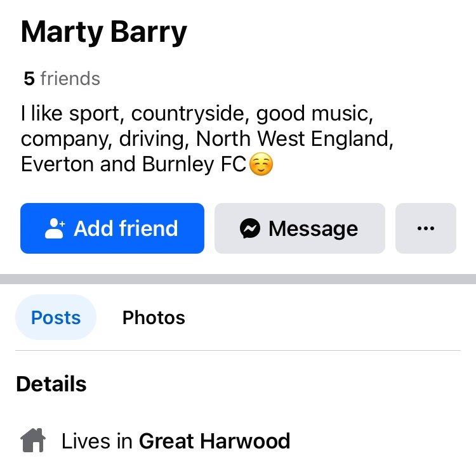Viewport: 476px width, 470px height.
Task: Tap the Message button label
Action: point(313,228)
